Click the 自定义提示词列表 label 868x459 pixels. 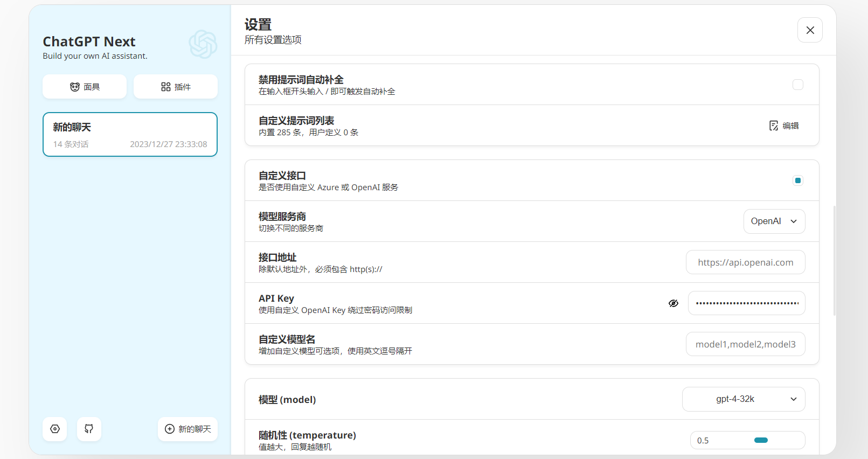[x=296, y=121]
